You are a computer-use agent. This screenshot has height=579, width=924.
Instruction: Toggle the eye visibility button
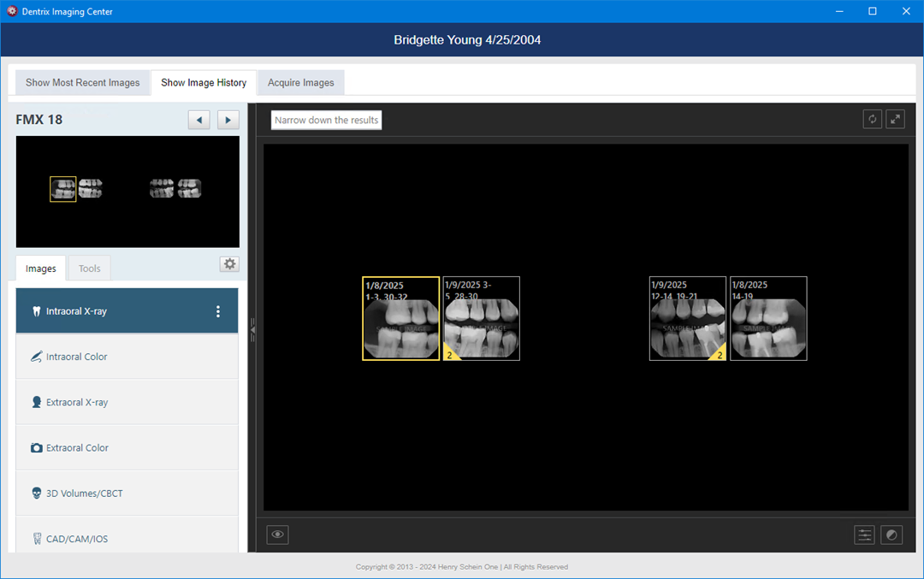(x=277, y=535)
